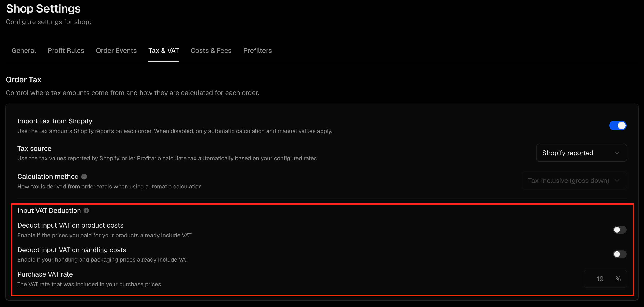Open the Calculation method dropdown
The image size is (644, 307).
click(x=574, y=181)
